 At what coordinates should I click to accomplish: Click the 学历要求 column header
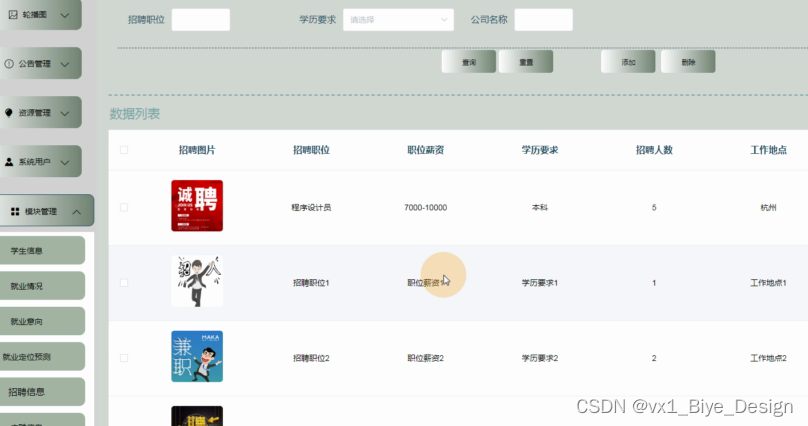(540, 150)
